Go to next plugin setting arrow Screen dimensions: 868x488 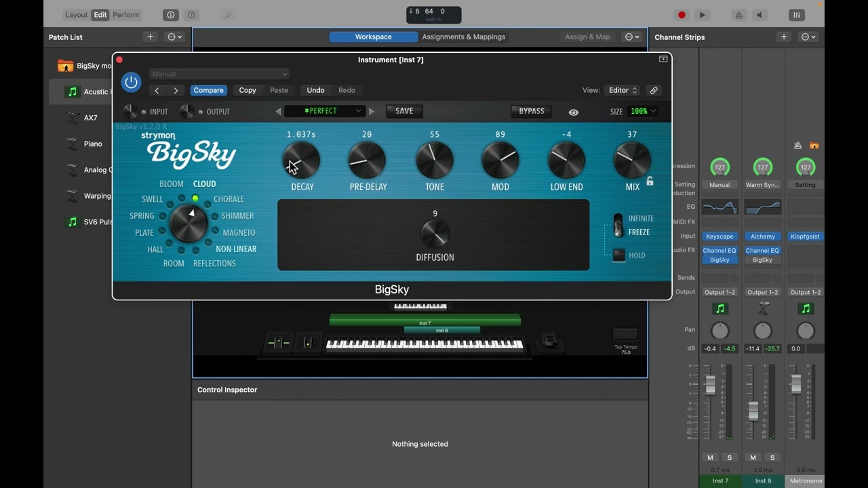point(176,90)
